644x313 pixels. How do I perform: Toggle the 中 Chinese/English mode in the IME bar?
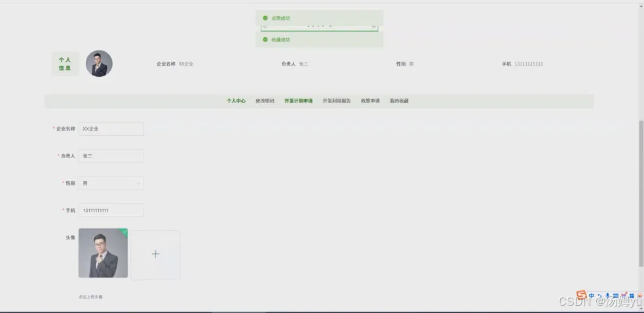pos(592,296)
